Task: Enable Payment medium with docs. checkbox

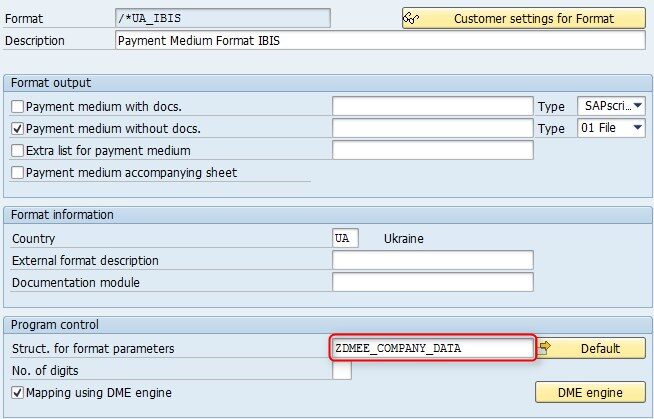Action: click(17, 106)
